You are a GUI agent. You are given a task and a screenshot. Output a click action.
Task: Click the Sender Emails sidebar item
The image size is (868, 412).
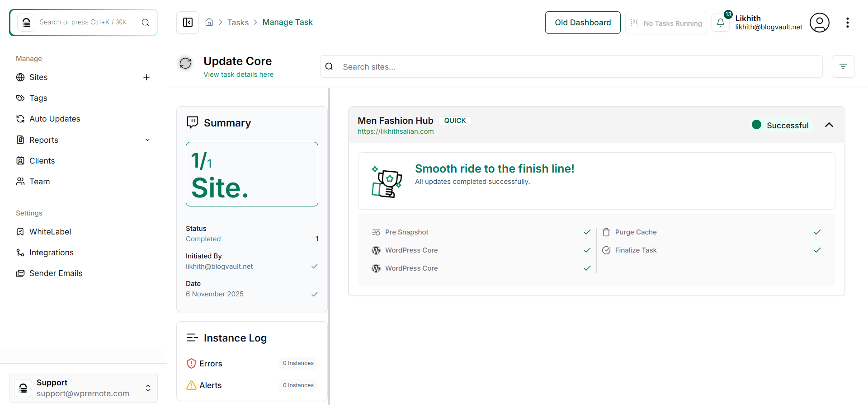pos(55,273)
